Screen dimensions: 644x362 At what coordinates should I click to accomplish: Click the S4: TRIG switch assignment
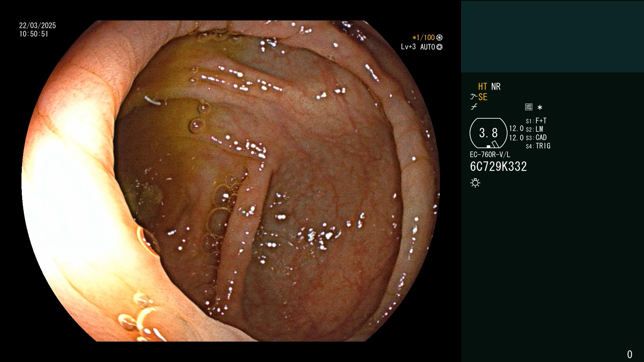538,146
